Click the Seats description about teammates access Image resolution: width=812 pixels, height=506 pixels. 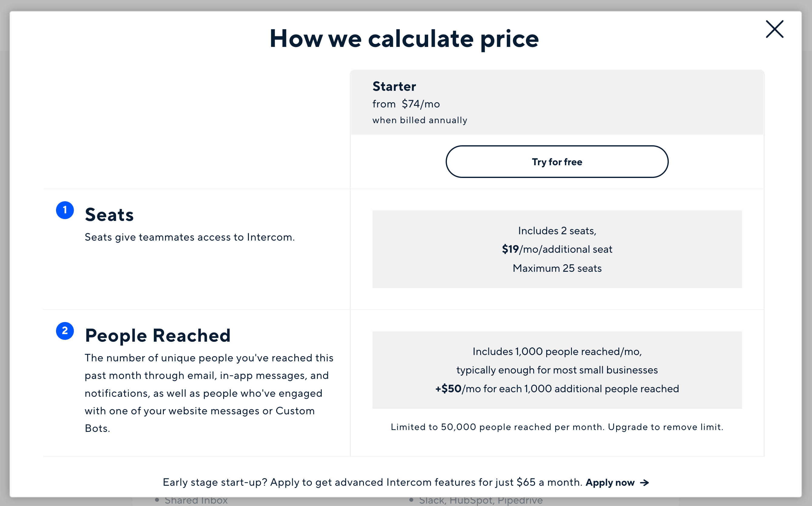[190, 237]
